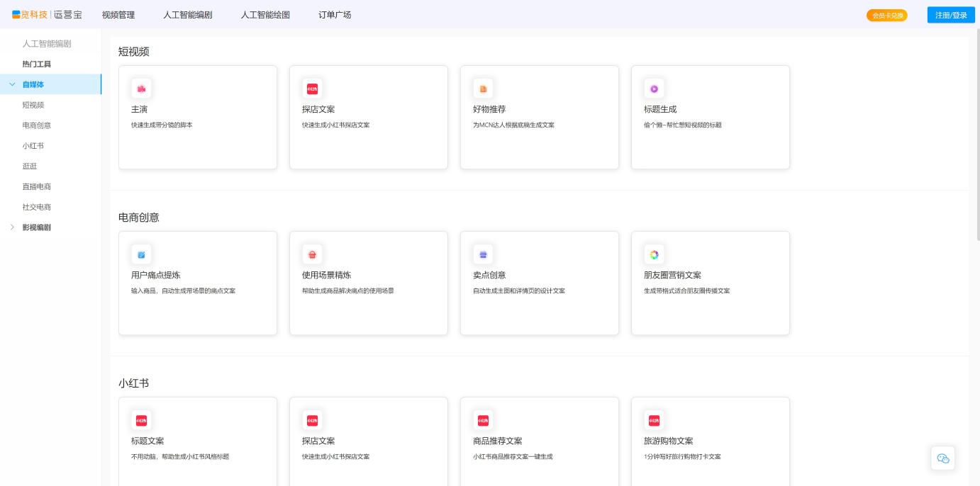The height and width of the screenshot is (486, 980).
Task: Expand the 影视编剧 sidebar group chevron
Action: click(x=12, y=227)
